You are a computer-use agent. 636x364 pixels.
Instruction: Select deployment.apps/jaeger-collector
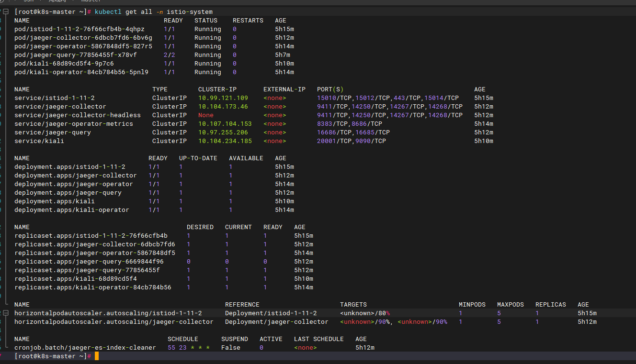tap(76, 175)
